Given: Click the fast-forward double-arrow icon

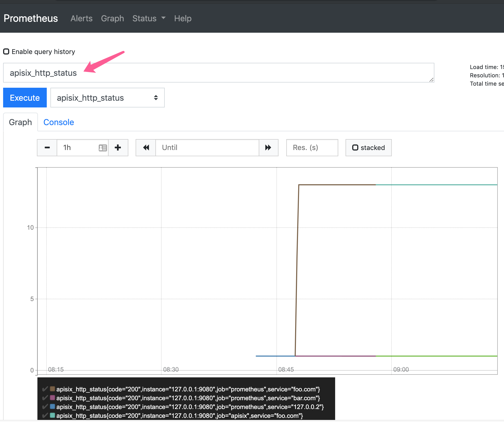Looking at the screenshot, I should pyautogui.click(x=268, y=148).
